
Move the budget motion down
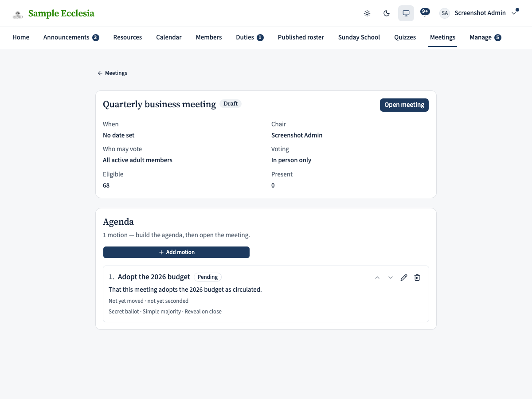391,278
